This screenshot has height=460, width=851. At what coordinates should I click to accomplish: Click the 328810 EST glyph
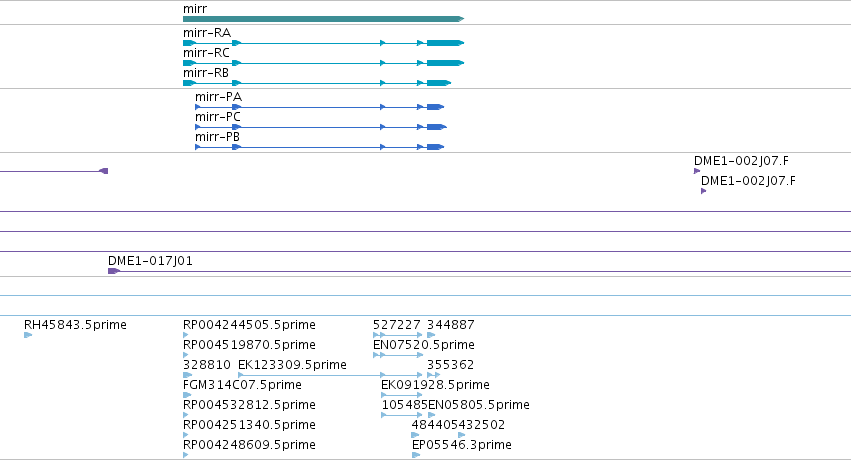188,375
